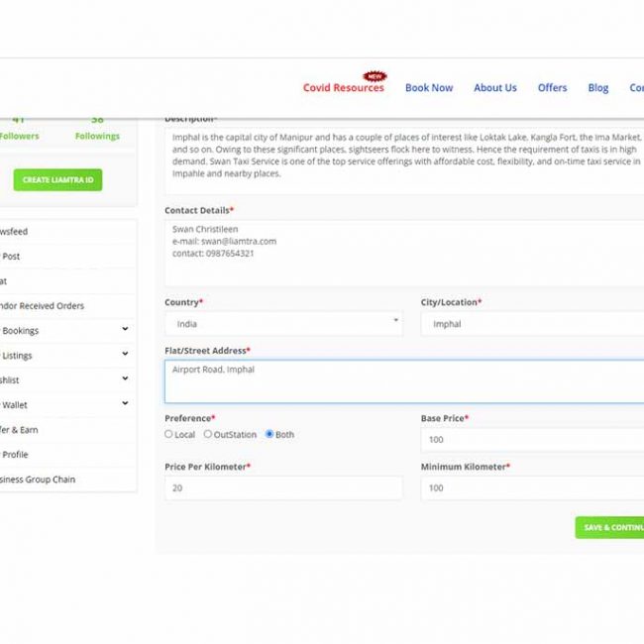Focus the Base Price input field
Viewport: 644px width, 644px height.
(x=532, y=440)
